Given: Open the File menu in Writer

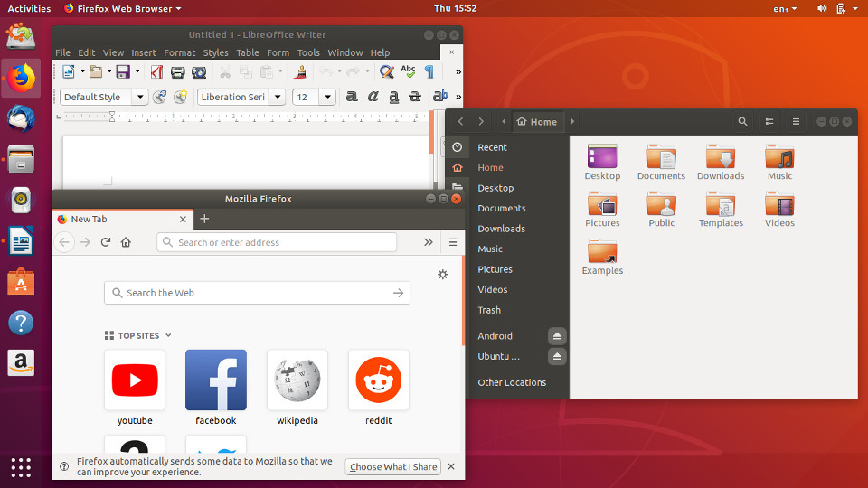Looking at the screenshot, I should (62, 52).
